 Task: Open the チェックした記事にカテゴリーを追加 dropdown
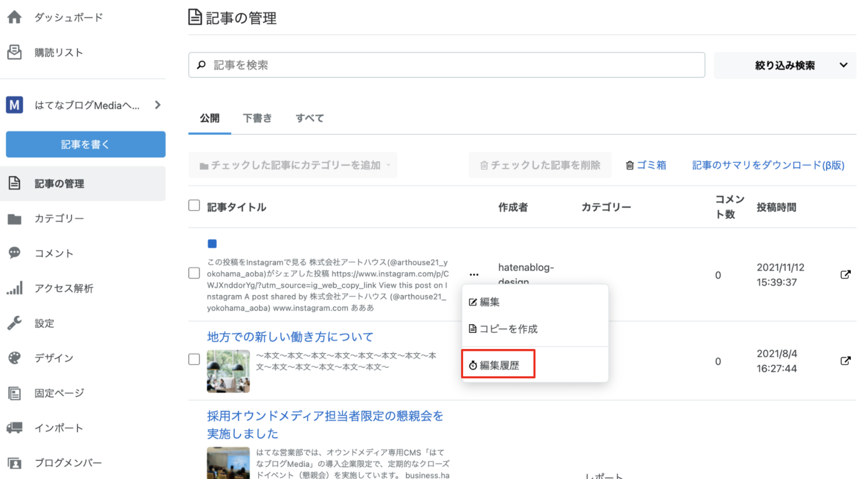click(293, 165)
